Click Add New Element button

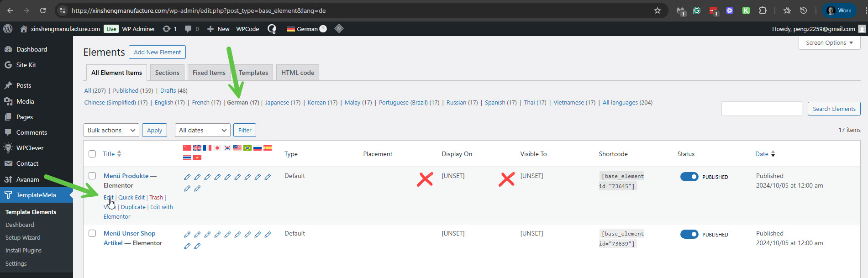(x=157, y=52)
